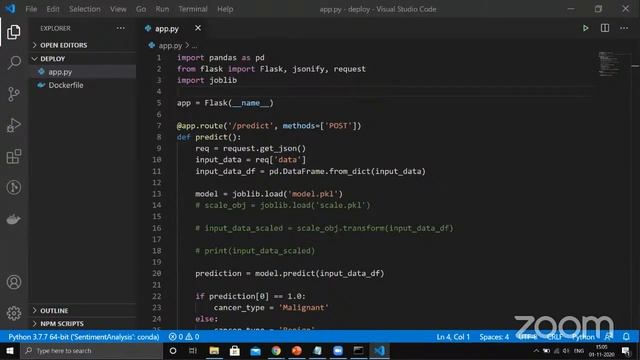
Task: Click line number 13 in the gutter
Action: [157, 194]
